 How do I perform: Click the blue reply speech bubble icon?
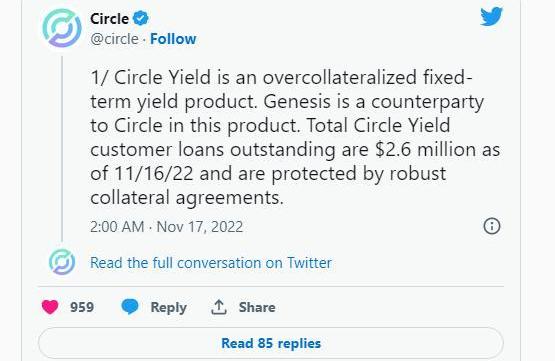click(130, 306)
